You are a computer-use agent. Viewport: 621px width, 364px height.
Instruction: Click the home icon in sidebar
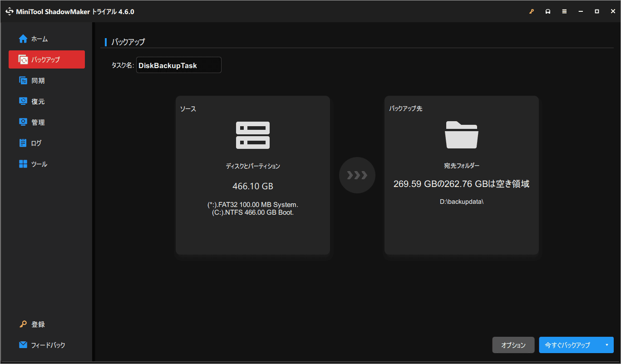click(23, 39)
